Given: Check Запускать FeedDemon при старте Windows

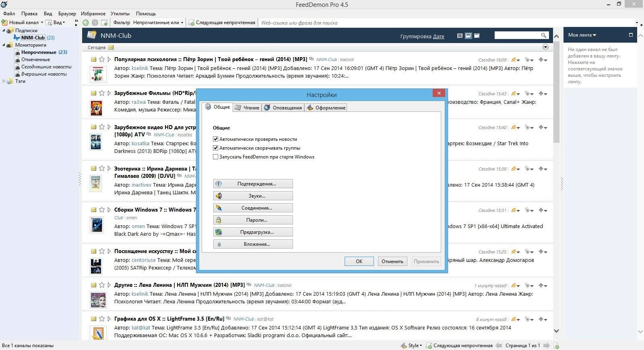Looking at the screenshot, I should 215,156.
